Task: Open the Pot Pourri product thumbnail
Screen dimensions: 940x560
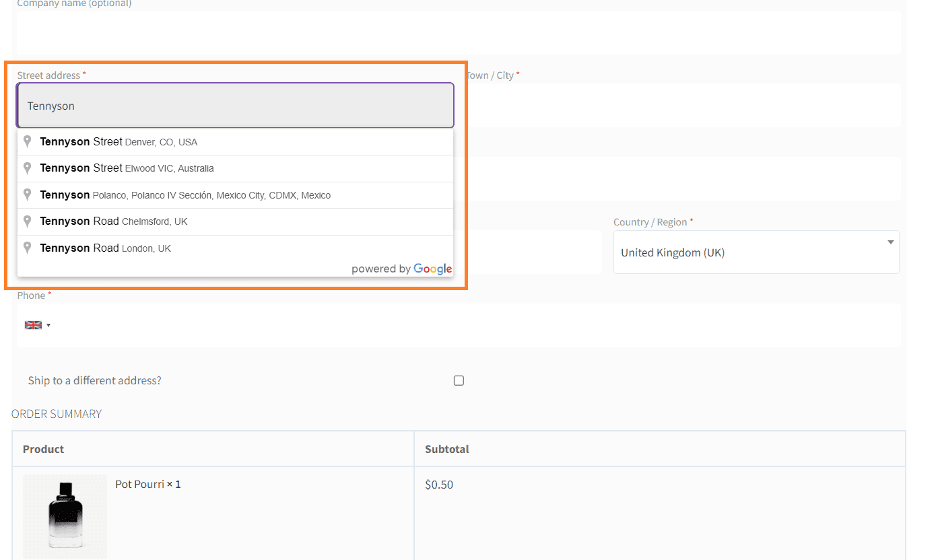Action: [x=65, y=516]
